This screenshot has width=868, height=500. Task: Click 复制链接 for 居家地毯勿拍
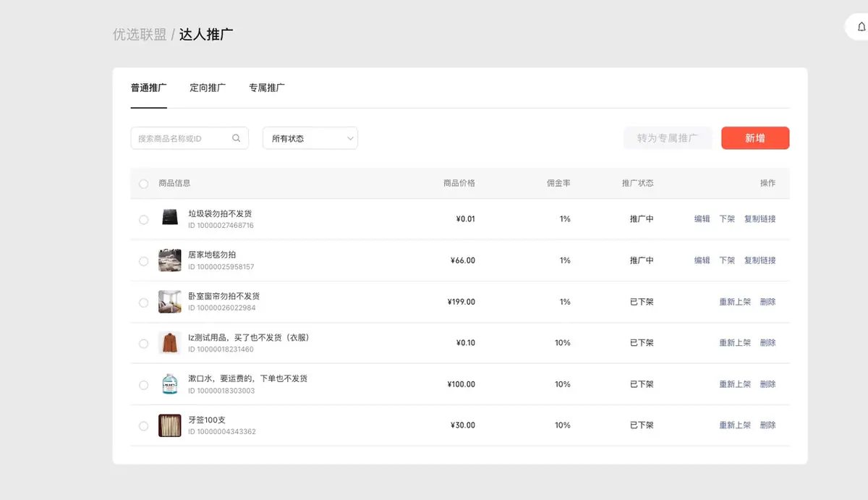point(760,260)
